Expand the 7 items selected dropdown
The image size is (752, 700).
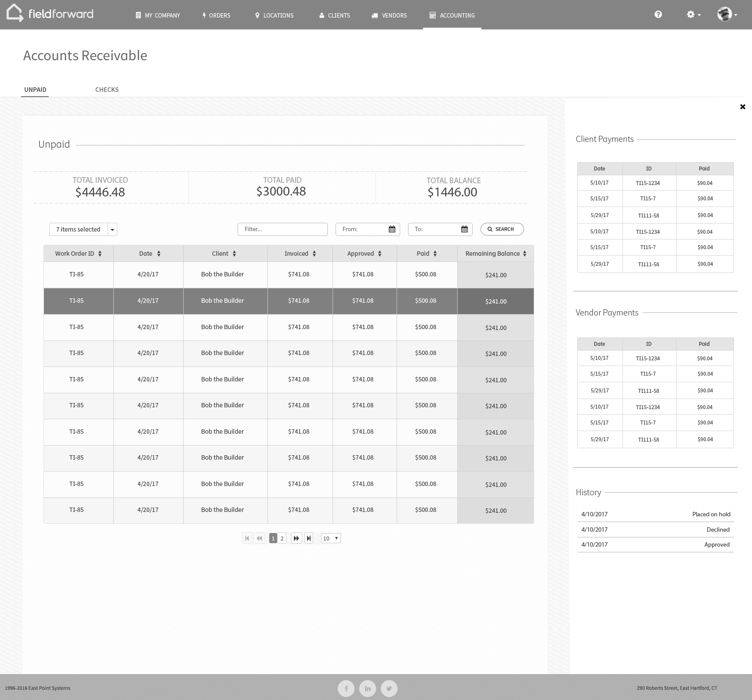[x=112, y=229]
